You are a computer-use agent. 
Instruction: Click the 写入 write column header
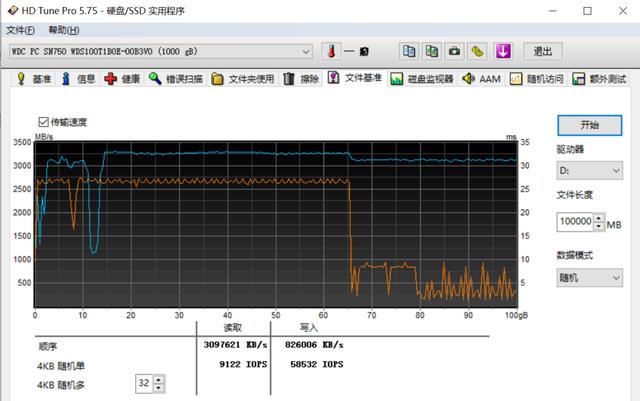click(309, 327)
